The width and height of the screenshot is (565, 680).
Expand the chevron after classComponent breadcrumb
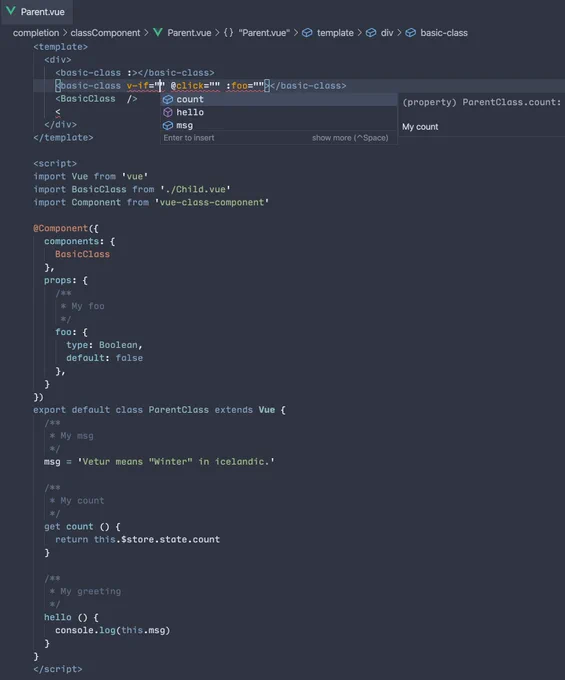click(146, 33)
